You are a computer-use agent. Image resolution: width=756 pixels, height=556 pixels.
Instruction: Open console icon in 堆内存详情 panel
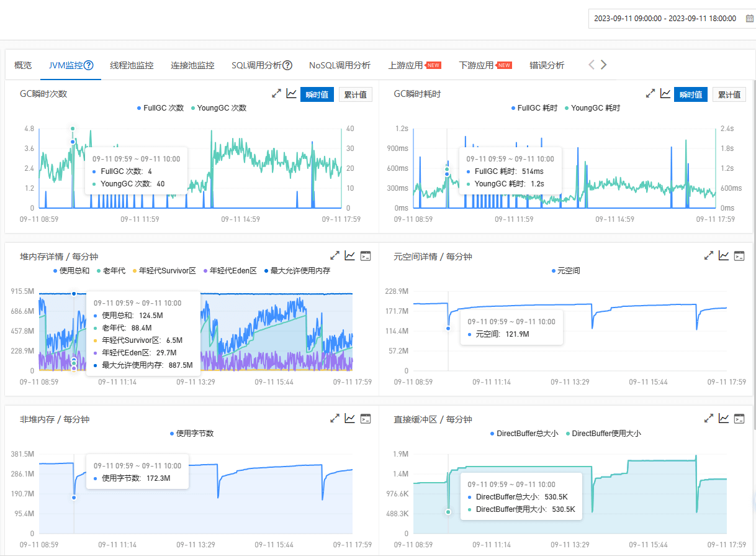(x=366, y=255)
